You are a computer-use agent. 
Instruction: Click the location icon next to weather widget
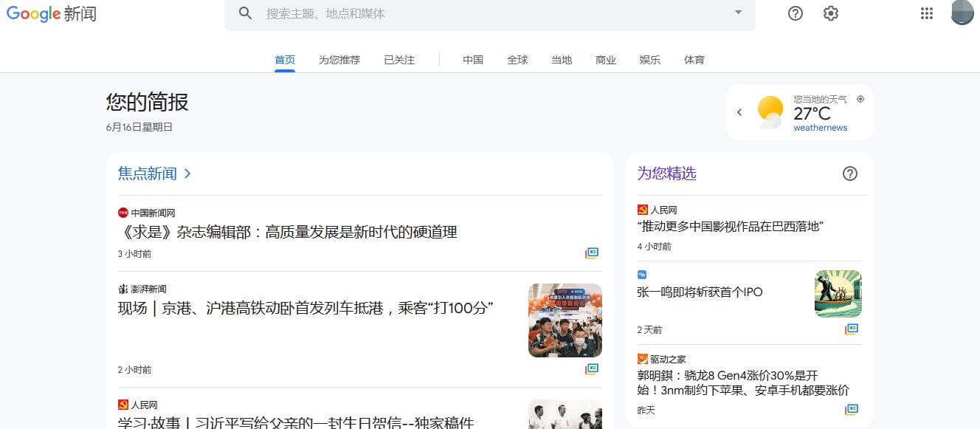click(860, 98)
